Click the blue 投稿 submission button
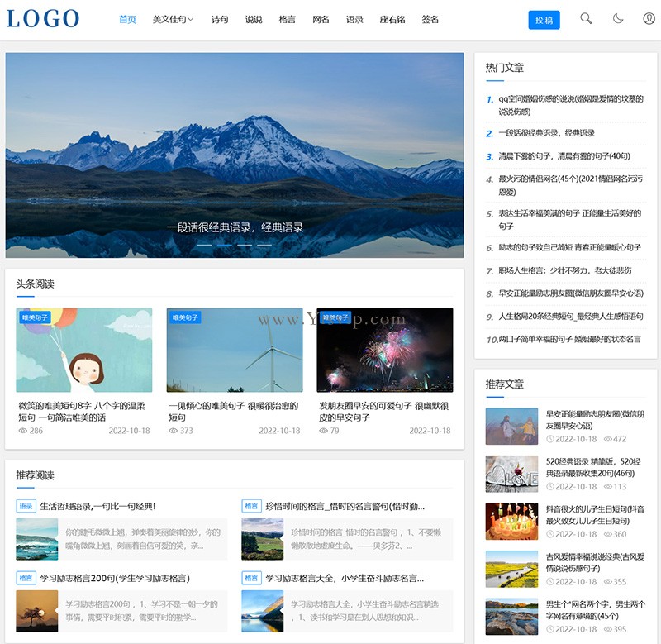The image size is (661, 644). coord(544,19)
